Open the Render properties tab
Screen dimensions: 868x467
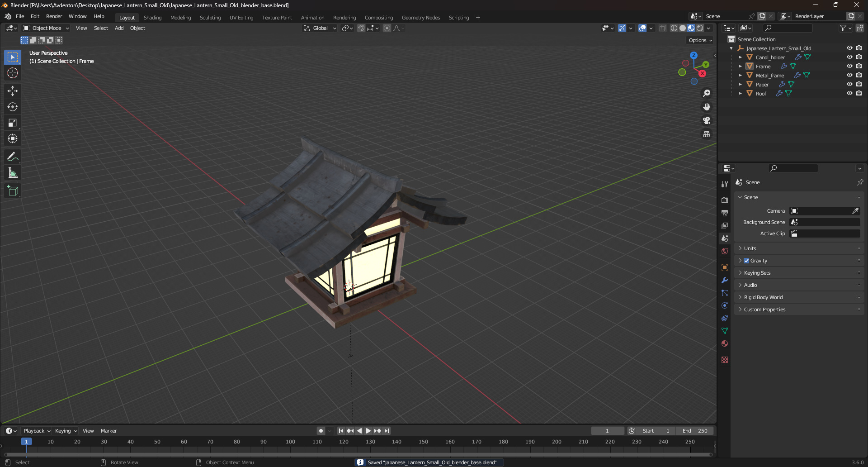coord(725,200)
